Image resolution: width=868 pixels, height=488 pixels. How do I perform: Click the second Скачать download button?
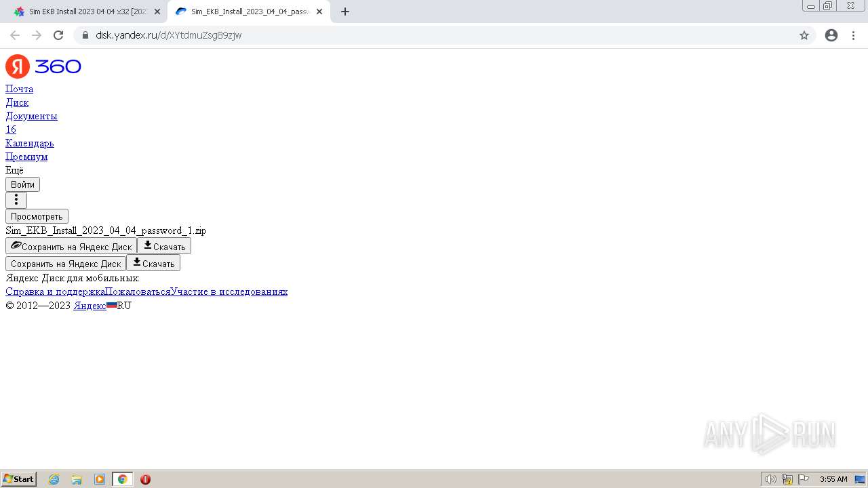pyautogui.click(x=153, y=263)
